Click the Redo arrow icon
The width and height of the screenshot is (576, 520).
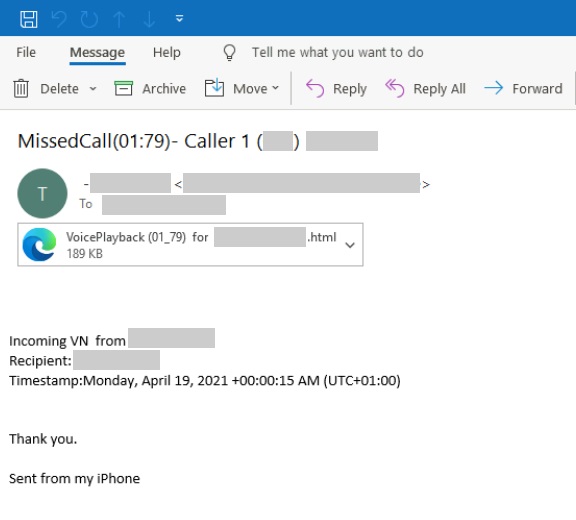point(89,19)
